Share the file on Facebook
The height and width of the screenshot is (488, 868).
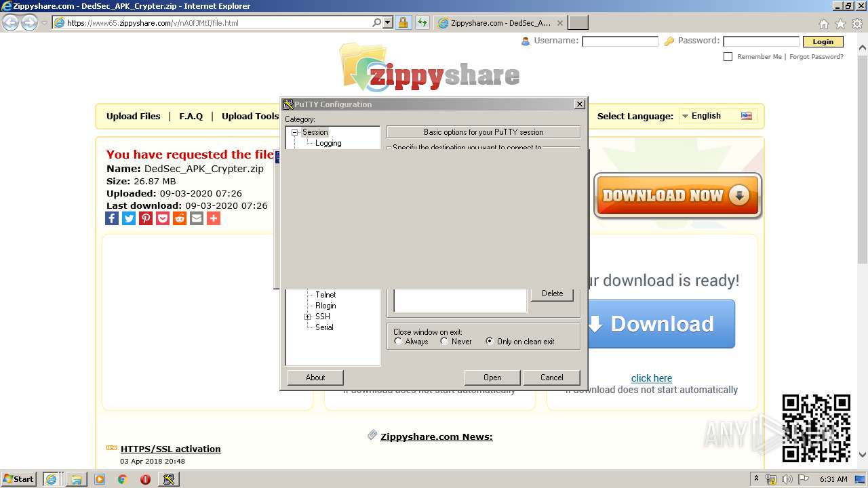point(112,218)
